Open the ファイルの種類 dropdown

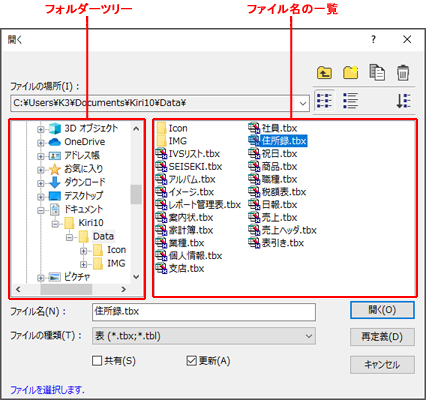coord(309,336)
